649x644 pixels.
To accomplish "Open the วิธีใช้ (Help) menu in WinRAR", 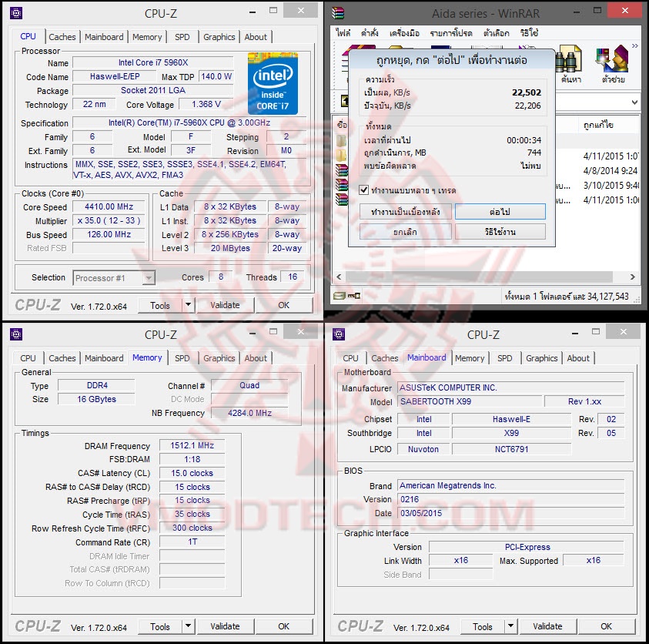I will pyautogui.click(x=529, y=32).
